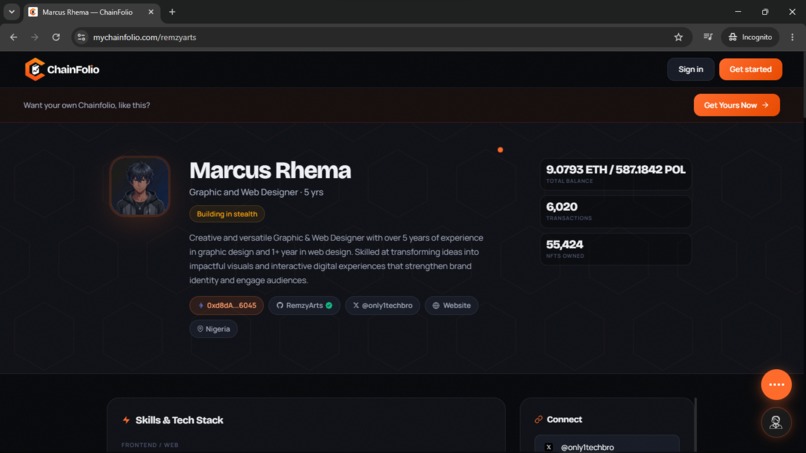
Task: Open the media control icon in toolbar
Action: (x=708, y=37)
